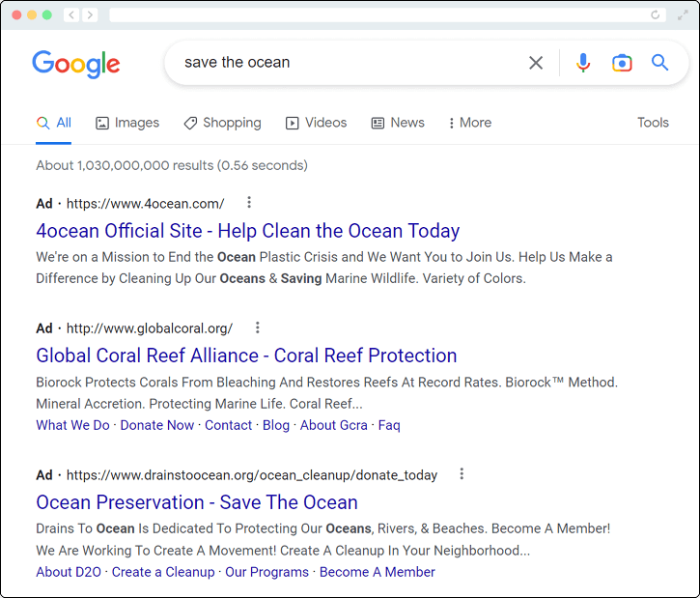700x598 pixels.
Task: Open options menu beside drainstoocean.org ad
Action: [x=462, y=473]
